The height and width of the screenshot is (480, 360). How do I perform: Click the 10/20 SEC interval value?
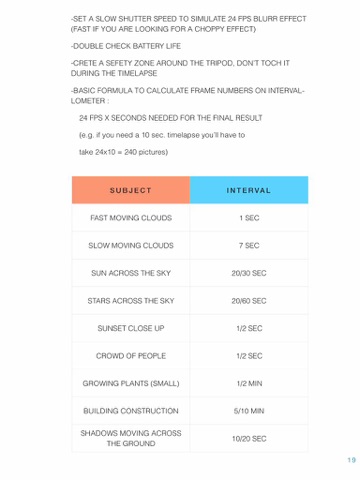click(249, 438)
